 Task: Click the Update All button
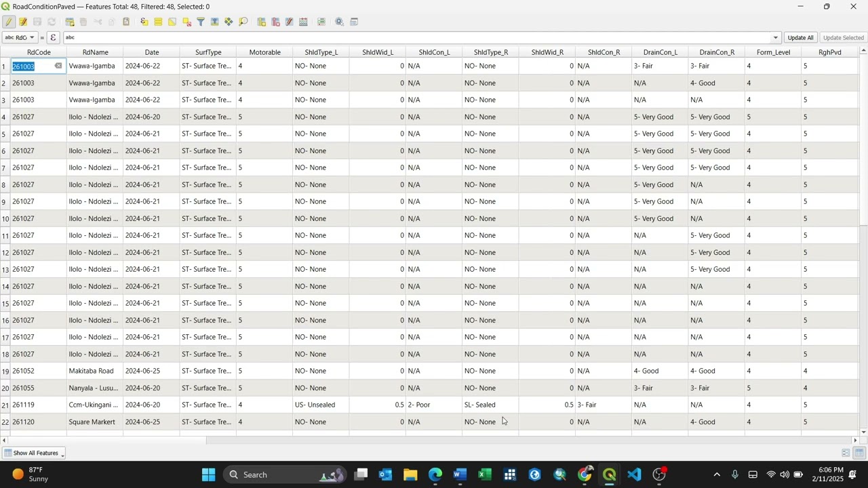click(801, 38)
